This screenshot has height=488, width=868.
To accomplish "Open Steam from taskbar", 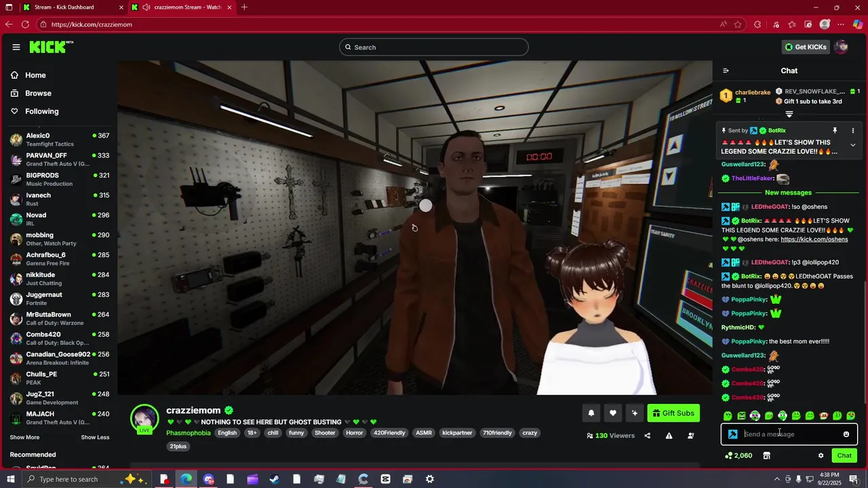I will (x=275, y=479).
